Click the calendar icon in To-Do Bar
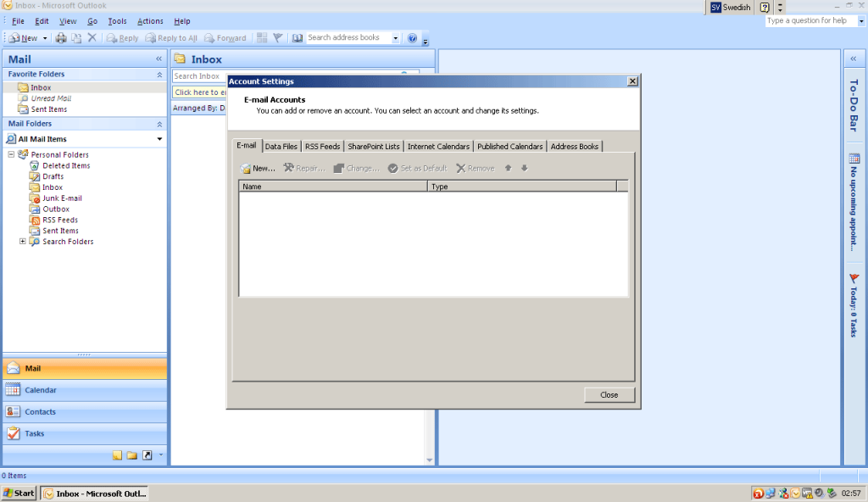 (854, 159)
